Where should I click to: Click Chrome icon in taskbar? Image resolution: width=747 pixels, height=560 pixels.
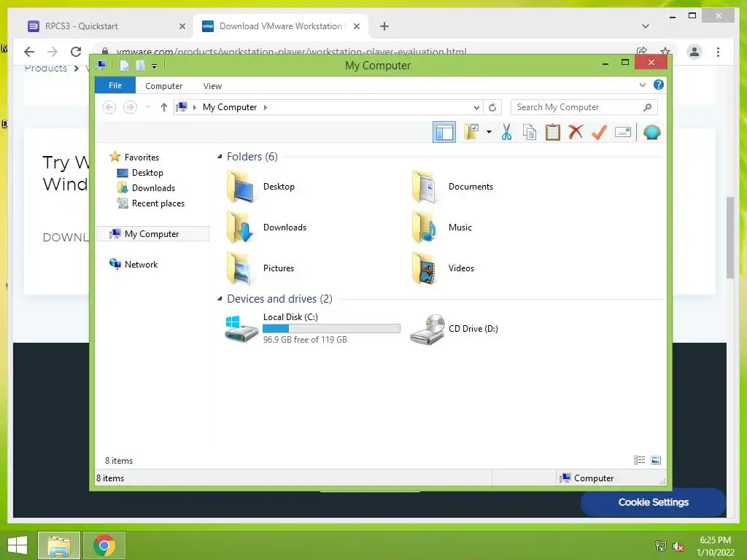click(104, 545)
